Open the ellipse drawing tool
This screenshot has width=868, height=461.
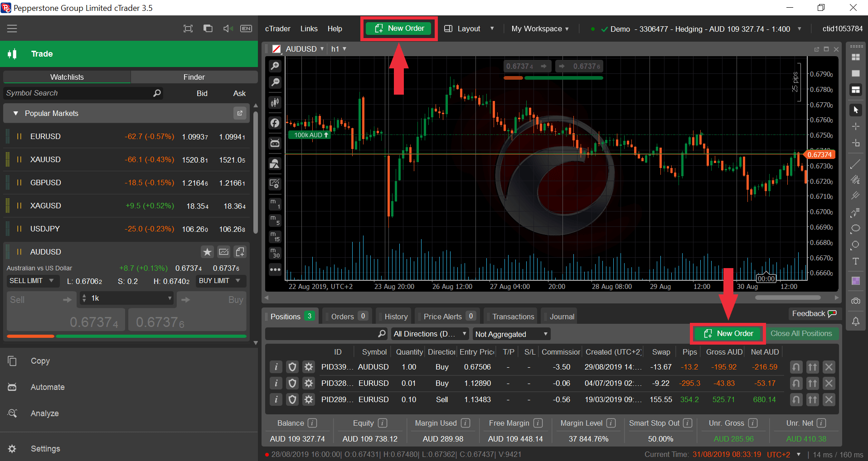click(856, 228)
